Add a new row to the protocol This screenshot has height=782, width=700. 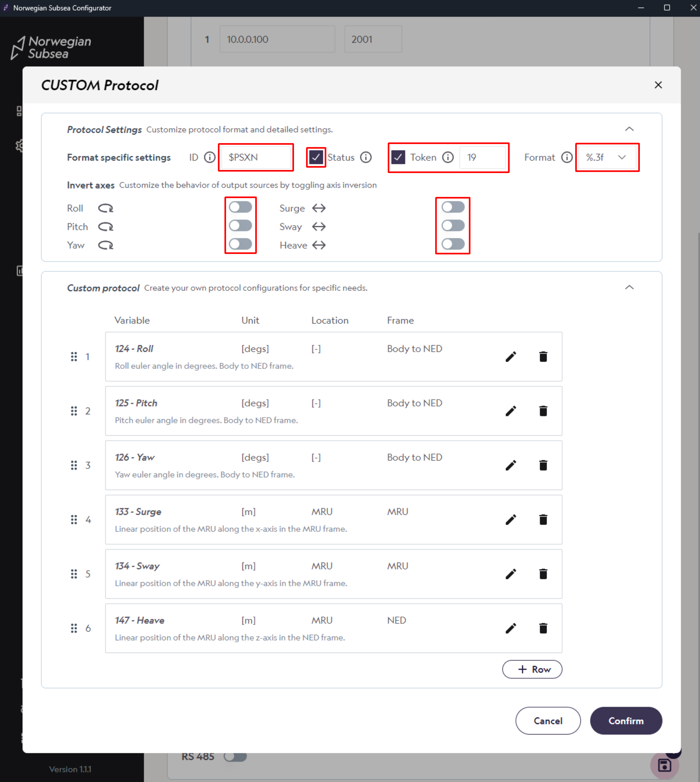point(532,669)
